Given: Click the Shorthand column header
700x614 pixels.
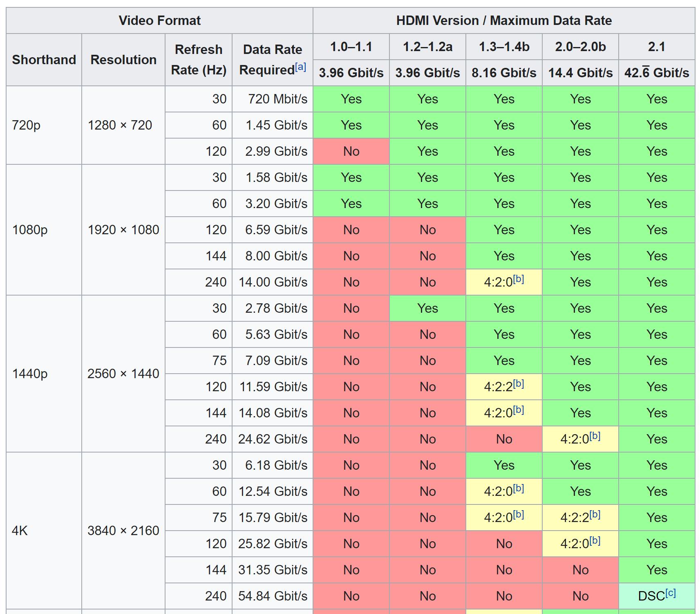Looking at the screenshot, I should pyautogui.click(x=44, y=60).
